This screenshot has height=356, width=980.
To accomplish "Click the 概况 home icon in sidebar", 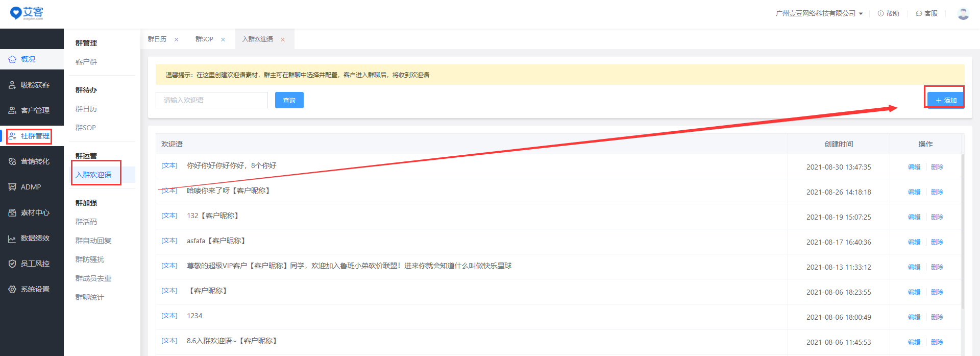I will tap(13, 59).
